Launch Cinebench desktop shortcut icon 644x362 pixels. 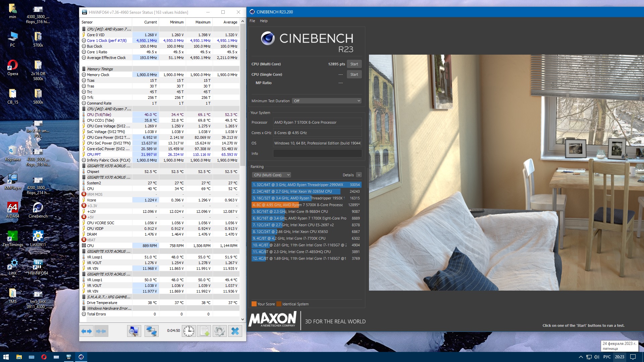click(38, 208)
